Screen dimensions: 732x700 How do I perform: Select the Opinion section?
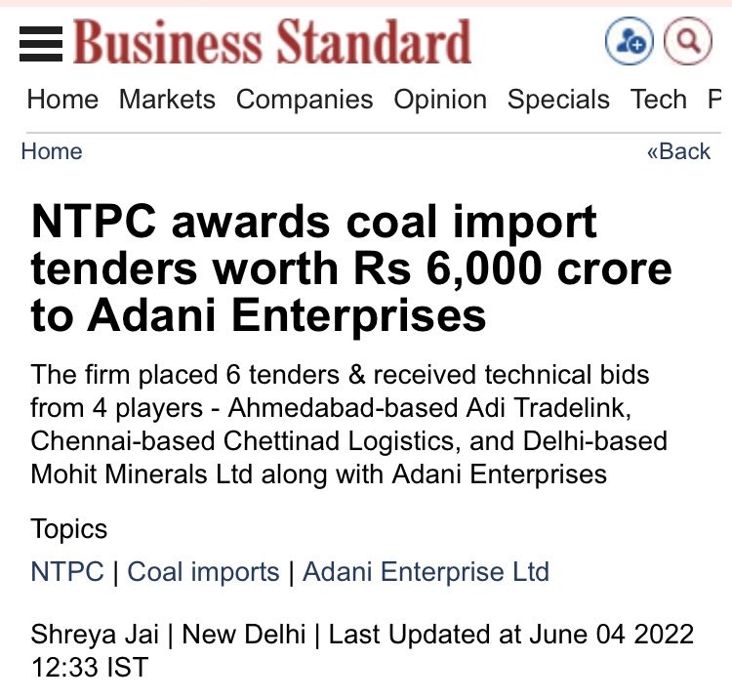tap(440, 100)
